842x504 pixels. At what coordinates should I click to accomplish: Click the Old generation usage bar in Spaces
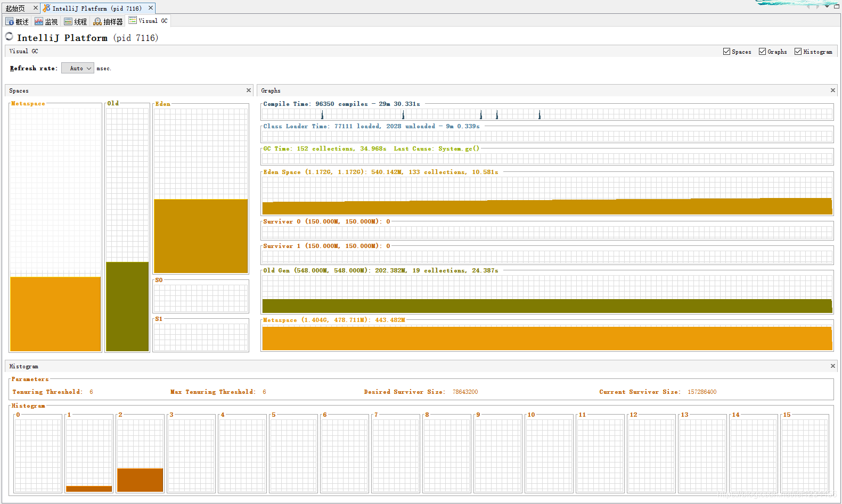tap(127, 307)
